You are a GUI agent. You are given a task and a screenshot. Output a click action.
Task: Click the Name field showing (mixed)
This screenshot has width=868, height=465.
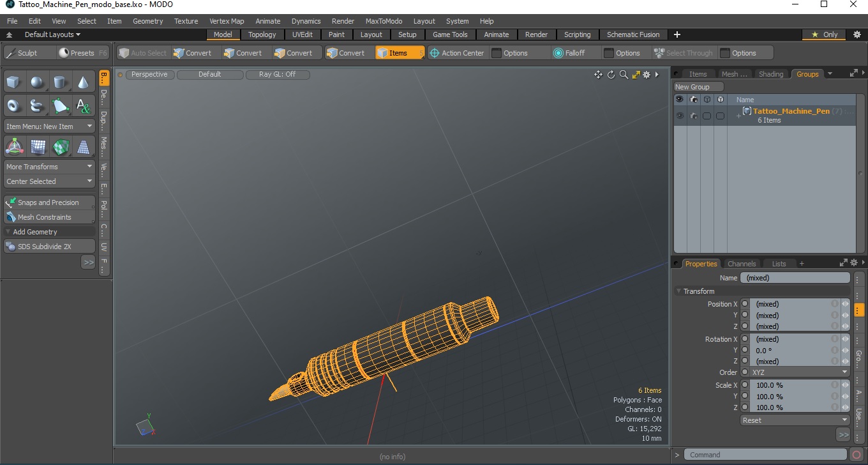tap(795, 278)
